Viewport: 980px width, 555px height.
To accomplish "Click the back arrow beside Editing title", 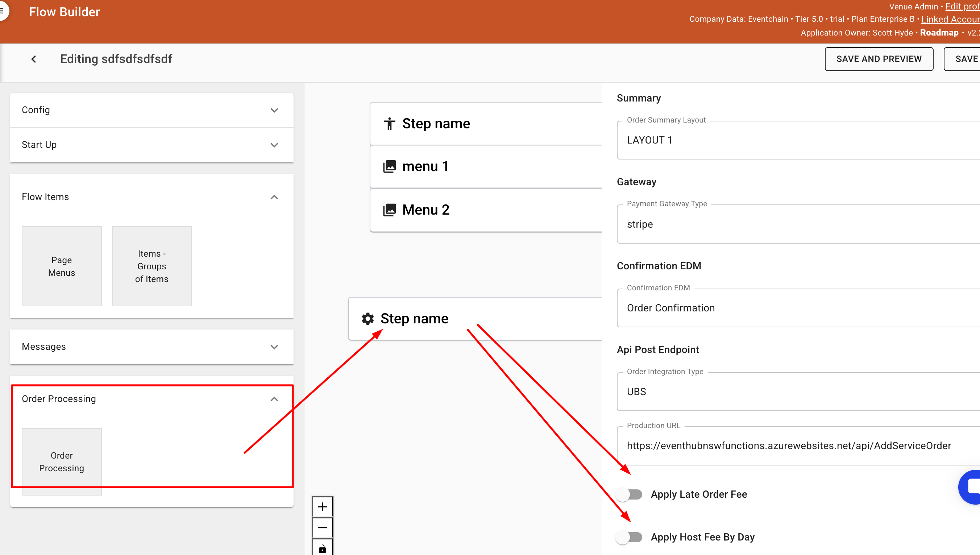I will pos(34,59).
